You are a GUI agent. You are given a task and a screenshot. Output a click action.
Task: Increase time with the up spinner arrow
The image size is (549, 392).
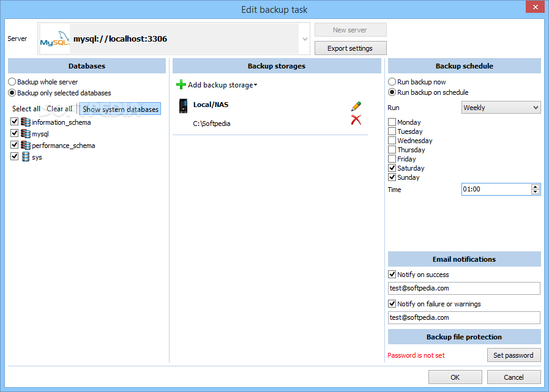tap(536, 187)
